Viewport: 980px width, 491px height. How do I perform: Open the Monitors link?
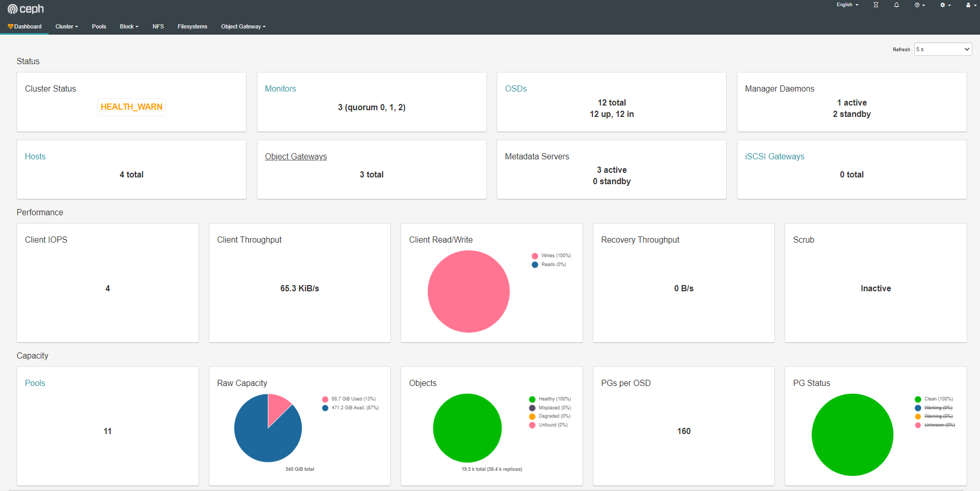pos(280,88)
